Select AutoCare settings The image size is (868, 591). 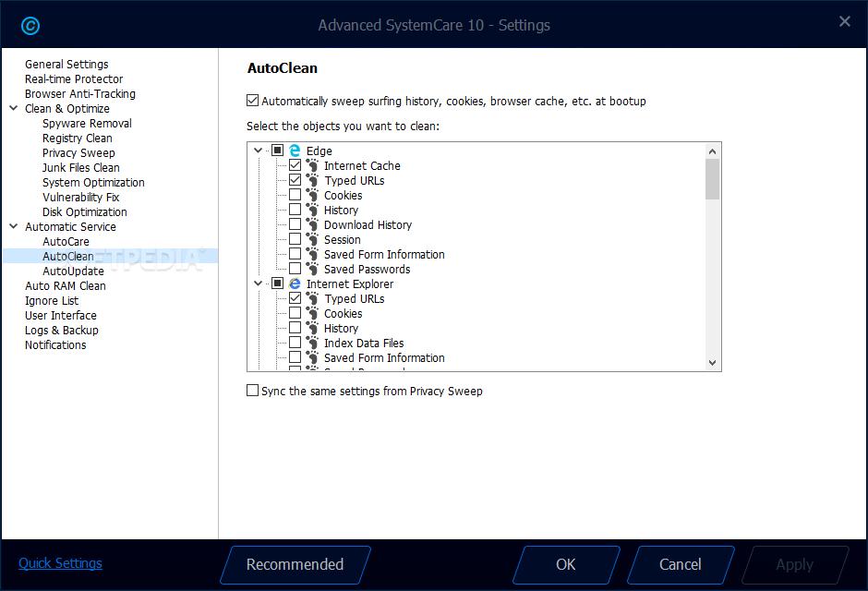click(x=66, y=241)
